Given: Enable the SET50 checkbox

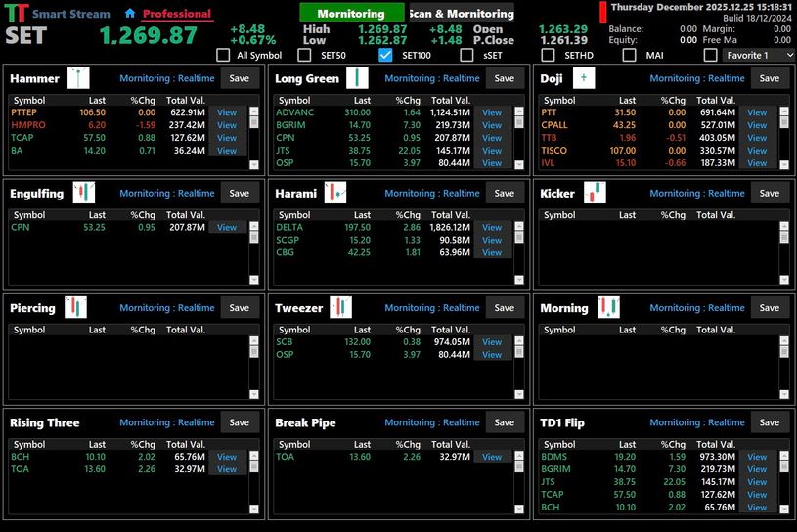Looking at the screenshot, I should click(x=304, y=55).
